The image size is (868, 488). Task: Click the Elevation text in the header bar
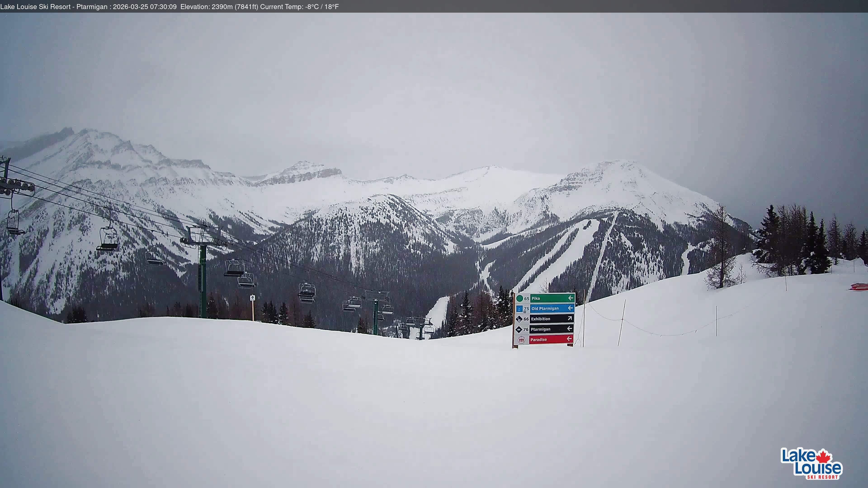(x=219, y=7)
